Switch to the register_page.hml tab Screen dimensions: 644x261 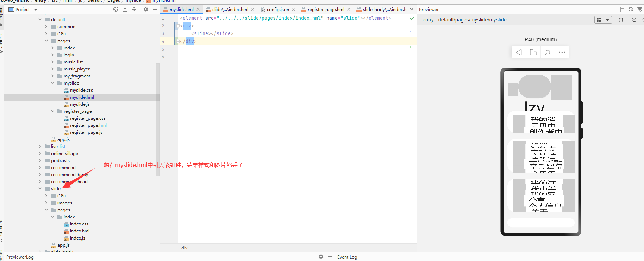point(323,10)
